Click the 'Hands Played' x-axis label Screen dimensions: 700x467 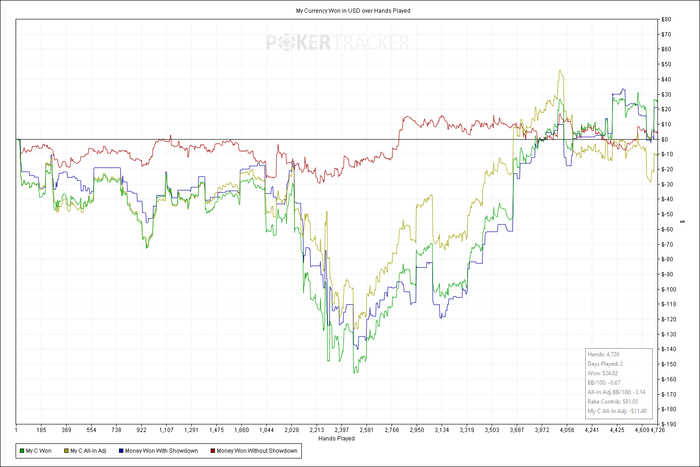click(337, 438)
